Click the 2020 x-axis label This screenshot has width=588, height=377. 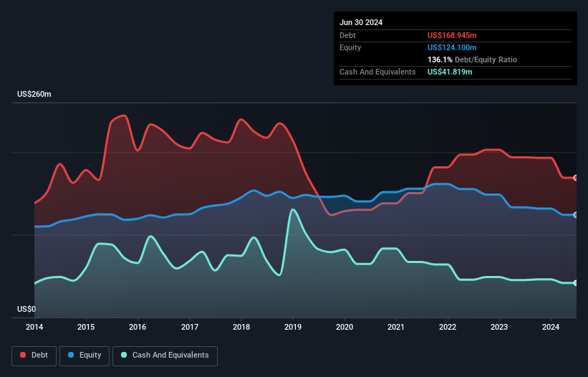[344, 327]
